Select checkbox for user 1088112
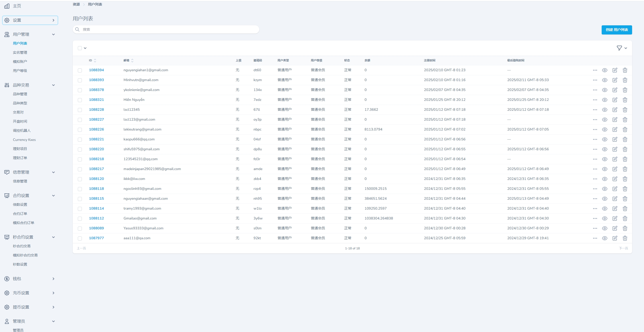644x332 pixels. [80, 219]
